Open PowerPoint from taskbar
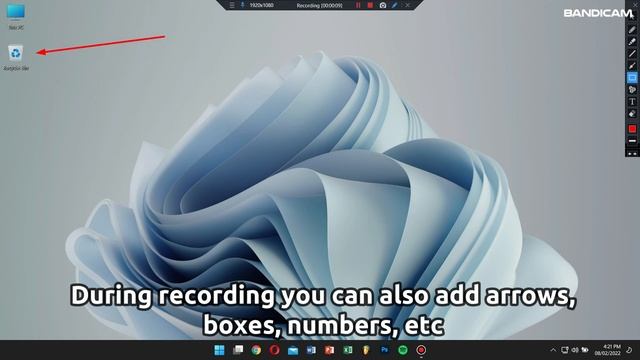The width and height of the screenshot is (640, 360). [330, 350]
